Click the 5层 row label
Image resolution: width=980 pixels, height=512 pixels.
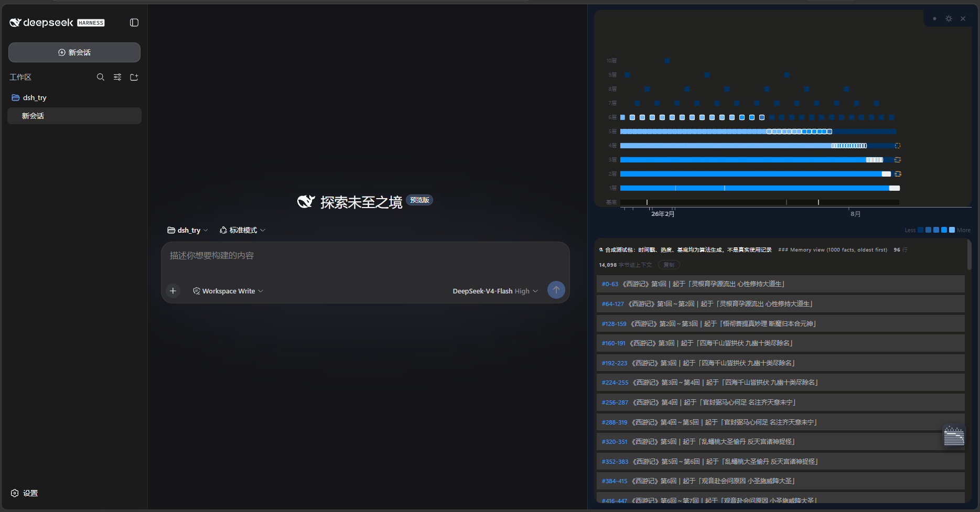pyautogui.click(x=612, y=132)
